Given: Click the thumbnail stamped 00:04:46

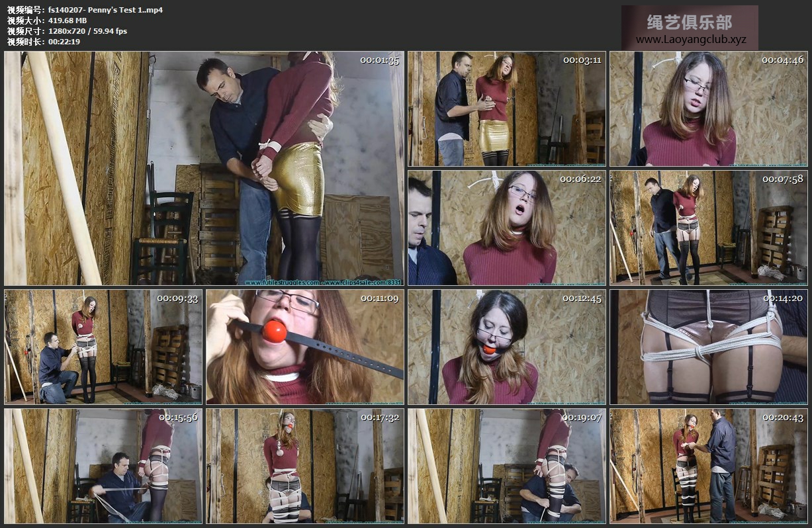Looking at the screenshot, I should (x=708, y=109).
